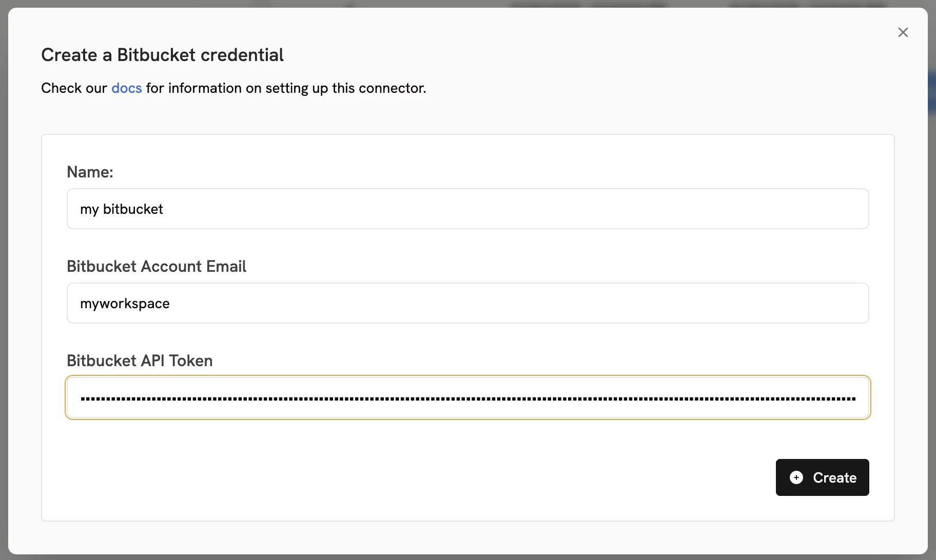
Task: Click the 'Name:' field label
Action: 90,172
